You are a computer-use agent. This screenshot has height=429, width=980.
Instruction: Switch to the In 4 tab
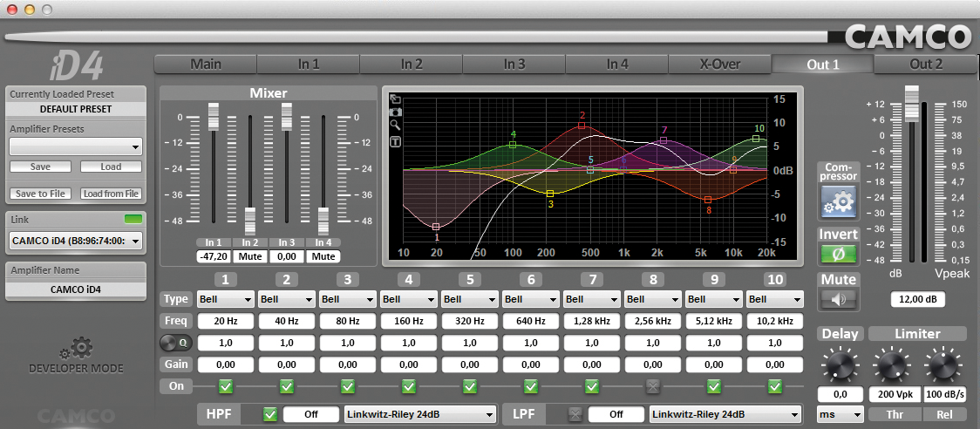click(617, 64)
